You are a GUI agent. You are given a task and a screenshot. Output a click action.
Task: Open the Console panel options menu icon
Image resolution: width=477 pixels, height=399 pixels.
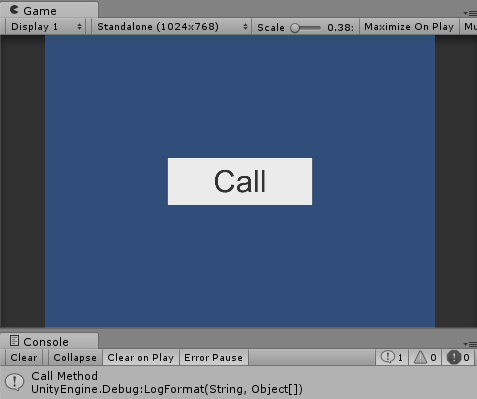tap(470, 344)
